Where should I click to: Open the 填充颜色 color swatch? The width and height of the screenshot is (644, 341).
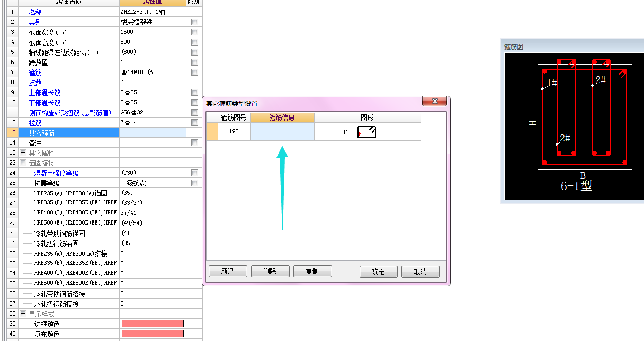153,334
